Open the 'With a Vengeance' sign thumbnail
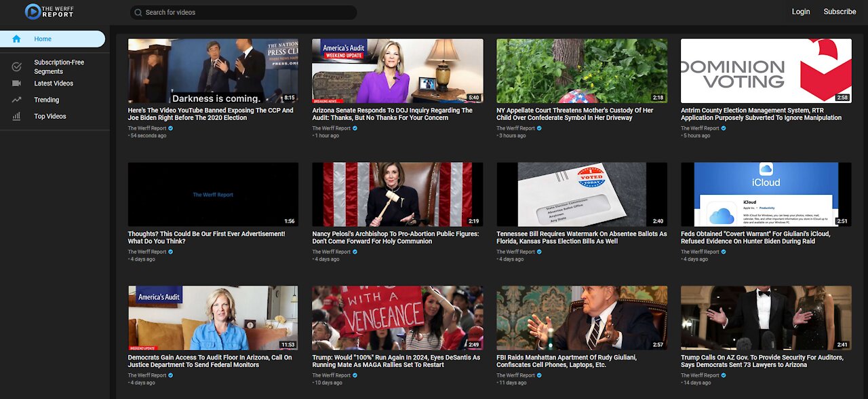The height and width of the screenshot is (399, 868). point(397,318)
